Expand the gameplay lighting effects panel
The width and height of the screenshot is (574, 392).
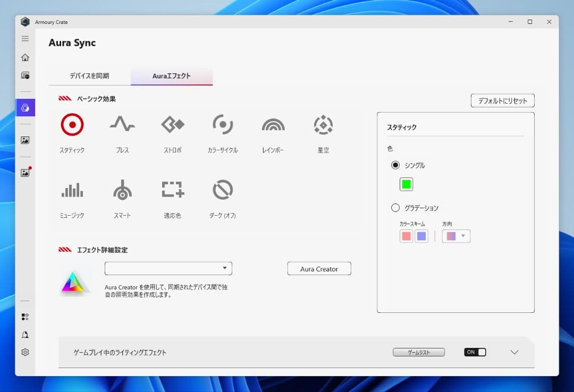click(x=514, y=352)
